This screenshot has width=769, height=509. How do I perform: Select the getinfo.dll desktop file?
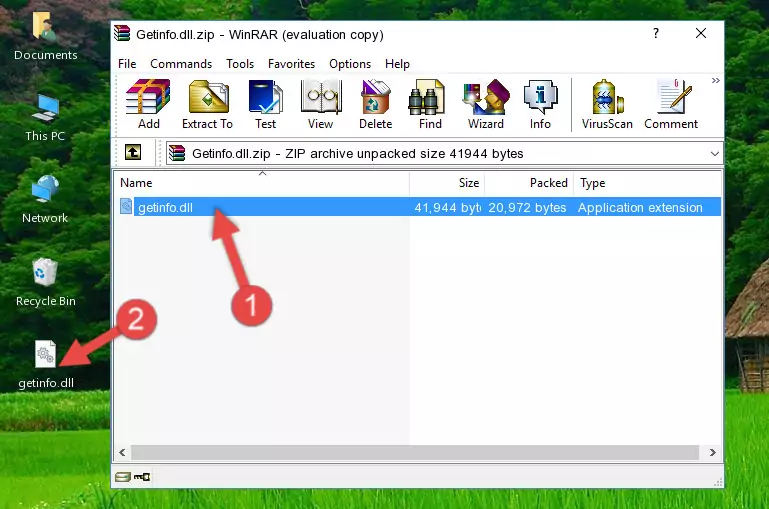click(46, 365)
